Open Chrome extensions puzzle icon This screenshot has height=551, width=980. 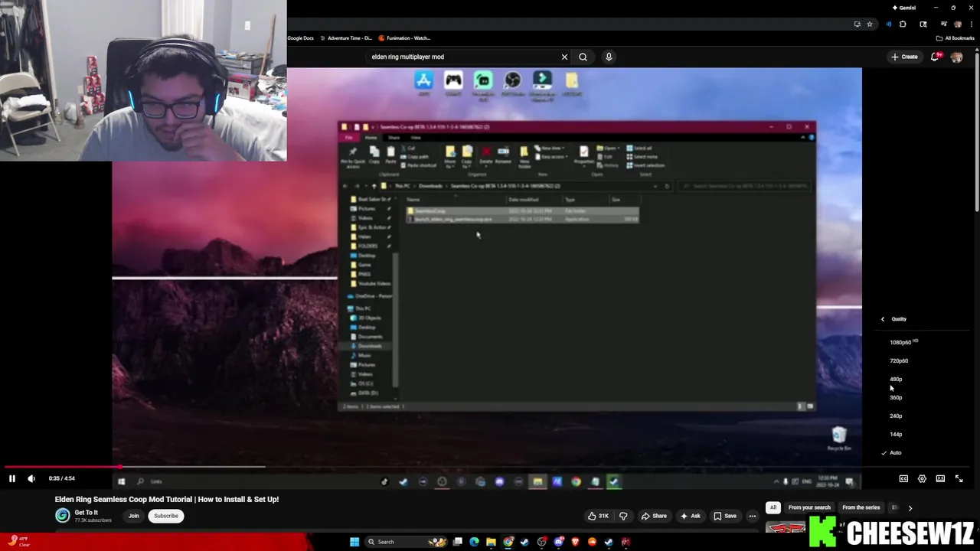click(x=903, y=24)
